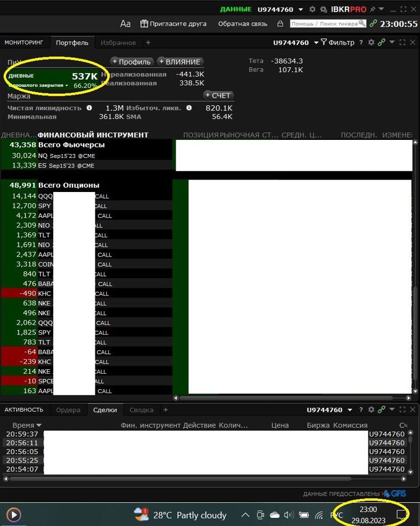Screen dimensions: 420x526
Task: Collapse the Всего Опционы group row
Action: click(87, 185)
